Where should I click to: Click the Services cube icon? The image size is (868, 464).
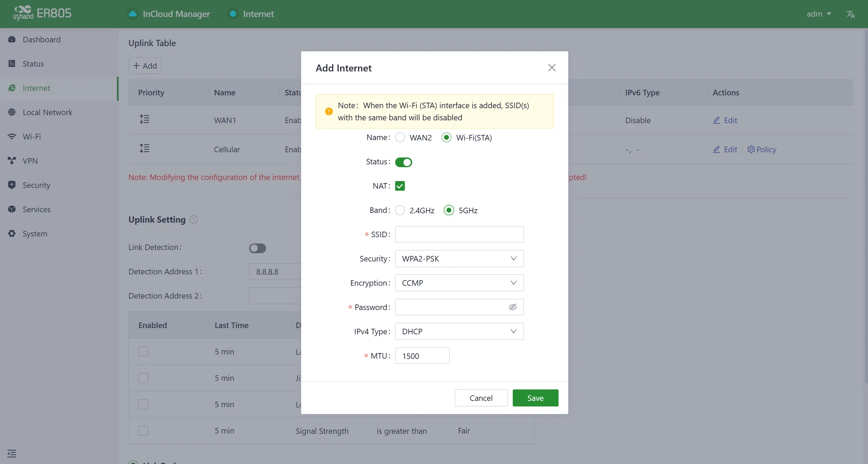pos(12,209)
